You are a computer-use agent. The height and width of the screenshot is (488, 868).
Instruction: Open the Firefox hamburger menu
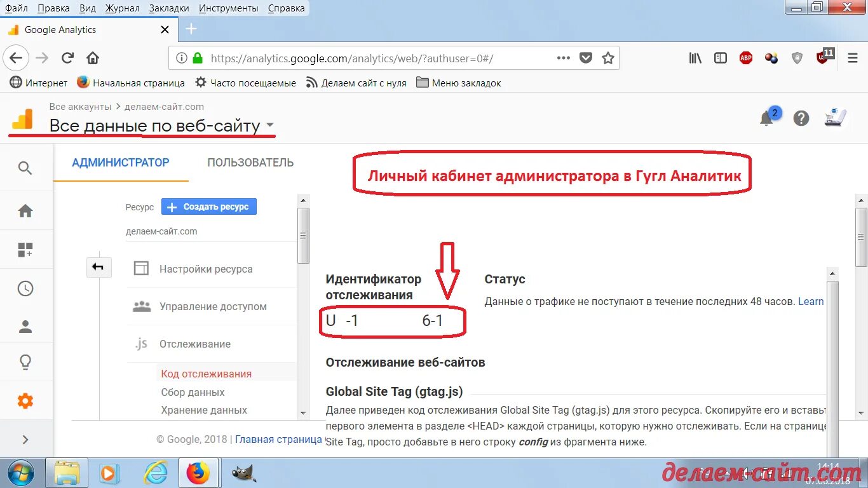click(853, 58)
